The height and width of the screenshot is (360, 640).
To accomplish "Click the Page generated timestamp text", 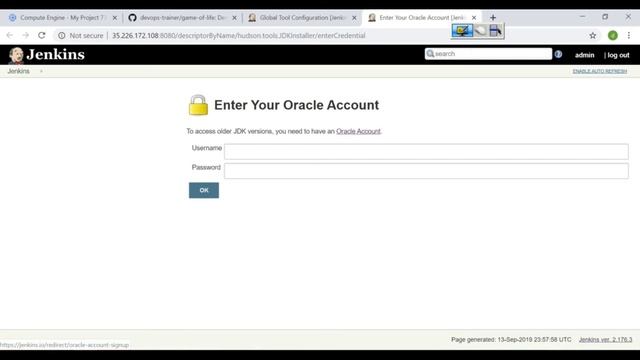I will (511, 340).
